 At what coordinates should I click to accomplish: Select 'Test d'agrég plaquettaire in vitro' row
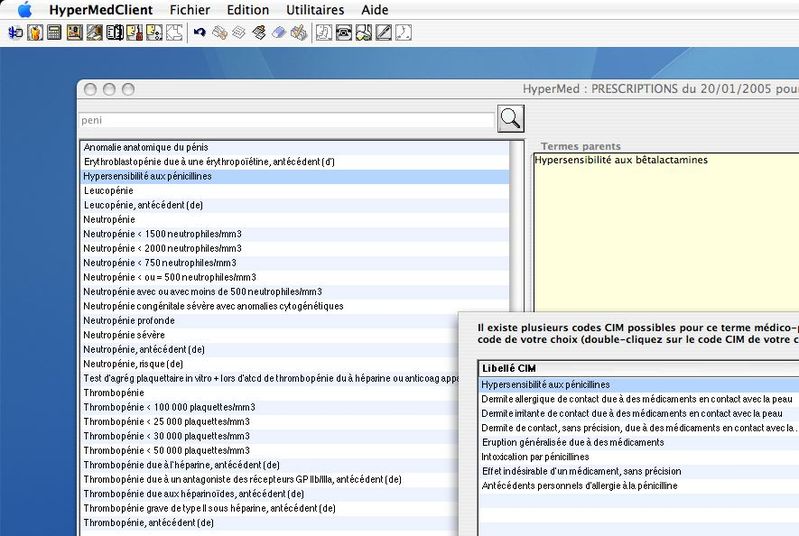(x=270, y=379)
